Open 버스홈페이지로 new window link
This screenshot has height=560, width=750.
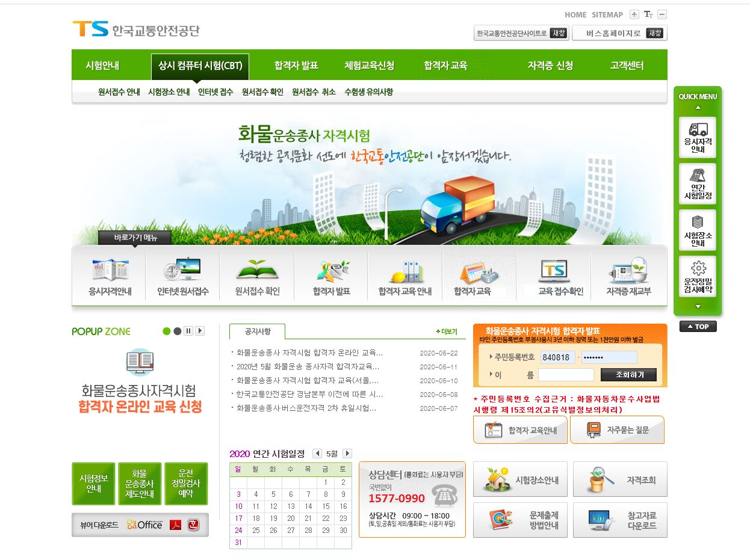coord(619,34)
